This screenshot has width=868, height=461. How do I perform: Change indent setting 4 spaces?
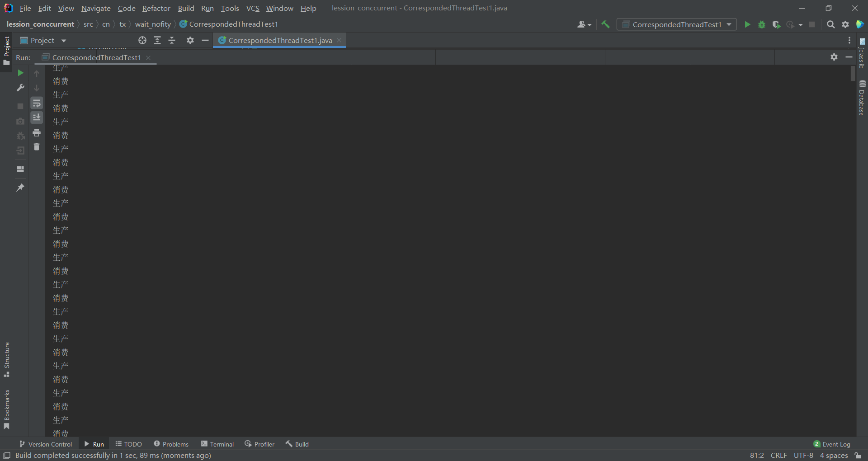point(834,456)
